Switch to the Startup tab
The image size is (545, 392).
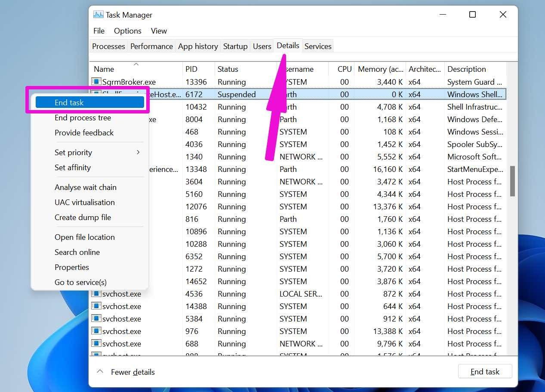235,46
